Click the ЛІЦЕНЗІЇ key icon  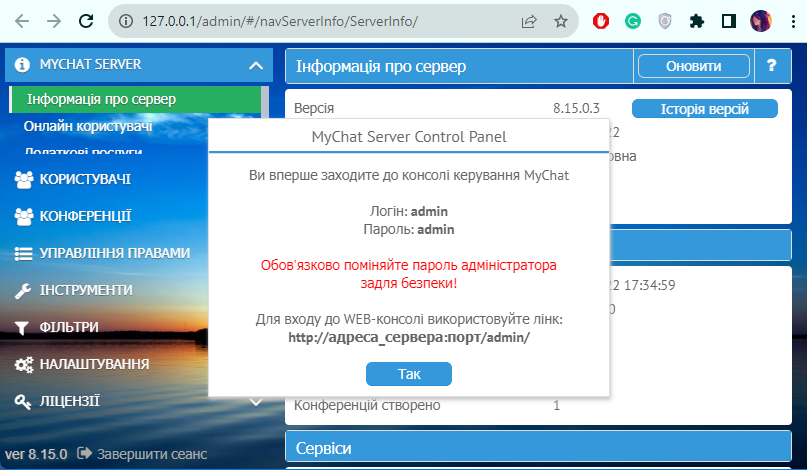pos(23,402)
